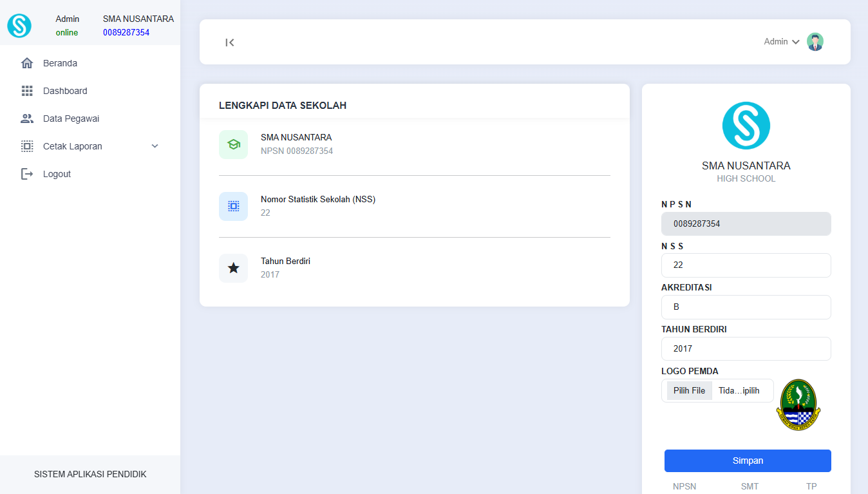Click the blue NSS statistics icon
Image resolution: width=868 pixels, height=494 pixels.
233,206
